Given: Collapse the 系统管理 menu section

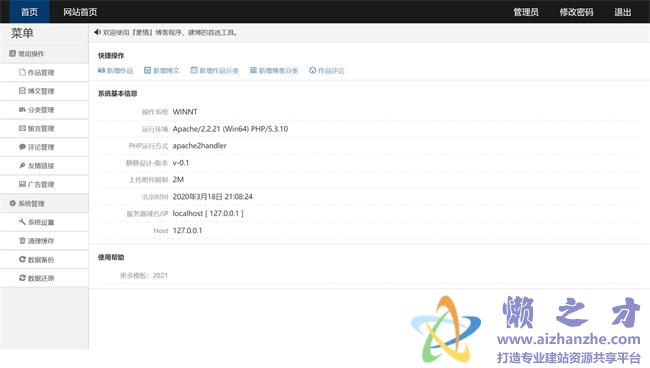Looking at the screenshot, I should pos(44,203).
